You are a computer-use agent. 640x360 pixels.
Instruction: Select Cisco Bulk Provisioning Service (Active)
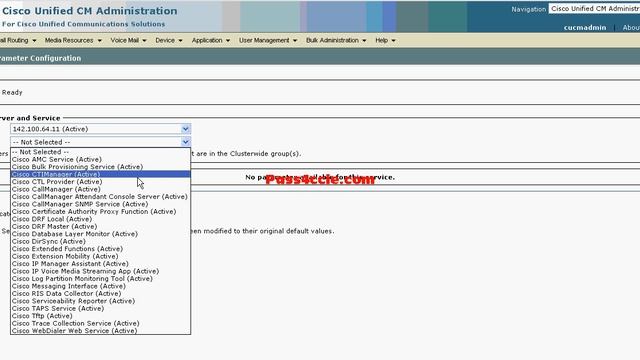(x=100, y=167)
